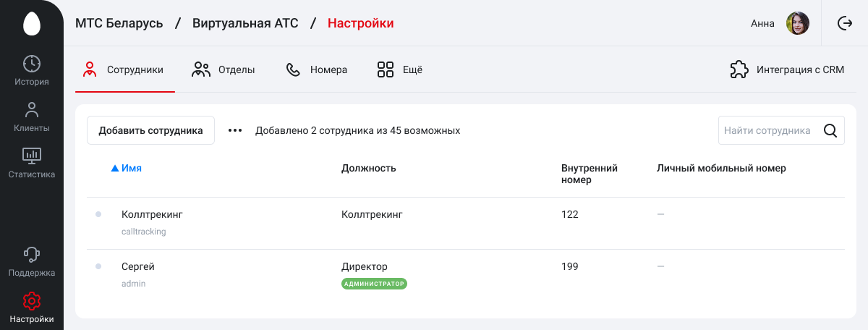Click the Настройки gear icon in sidebar
868x330 pixels.
pos(32,300)
